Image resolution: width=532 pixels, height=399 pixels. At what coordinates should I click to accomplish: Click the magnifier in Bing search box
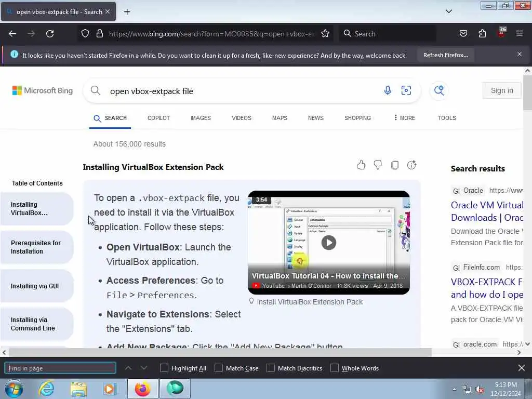tap(96, 90)
